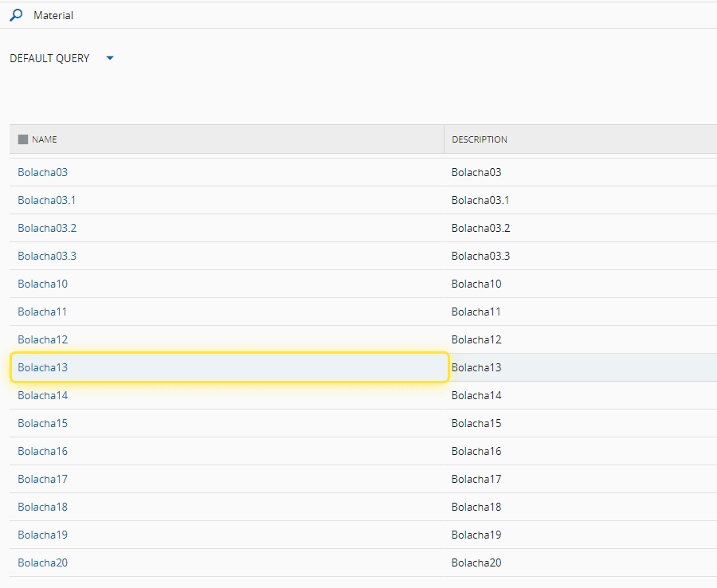
Task: Open the Bolacha03.2 material link
Action: tap(47, 228)
